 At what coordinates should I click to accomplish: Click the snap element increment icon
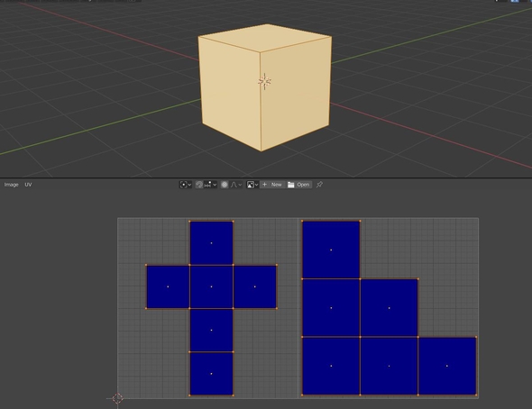click(207, 185)
